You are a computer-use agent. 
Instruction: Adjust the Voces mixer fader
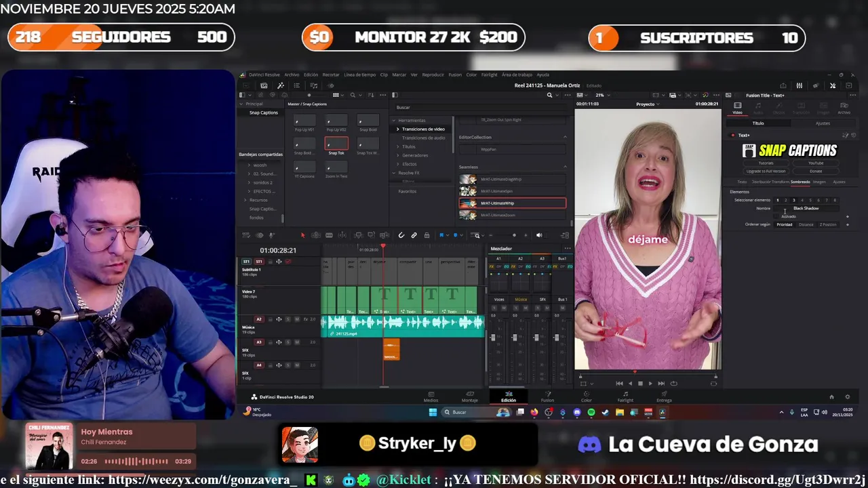click(493, 337)
